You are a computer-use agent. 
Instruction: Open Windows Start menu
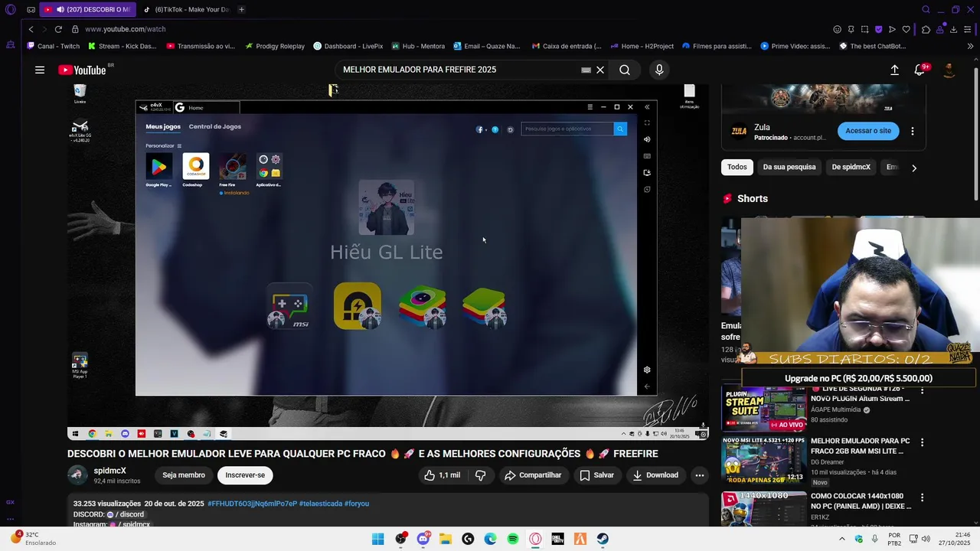377,539
